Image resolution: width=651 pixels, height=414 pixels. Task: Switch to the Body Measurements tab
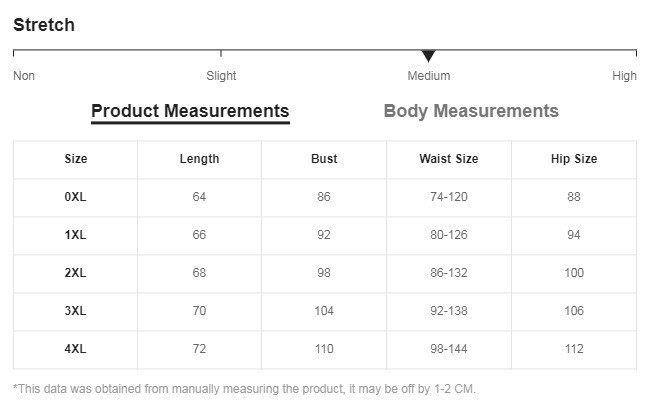[x=471, y=111]
